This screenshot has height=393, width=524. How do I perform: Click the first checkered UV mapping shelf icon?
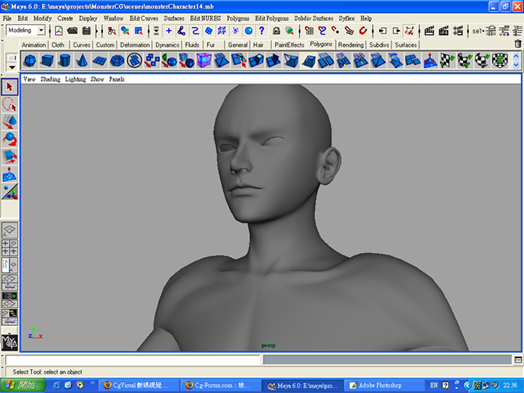pyautogui.click(x=447, y=61)
